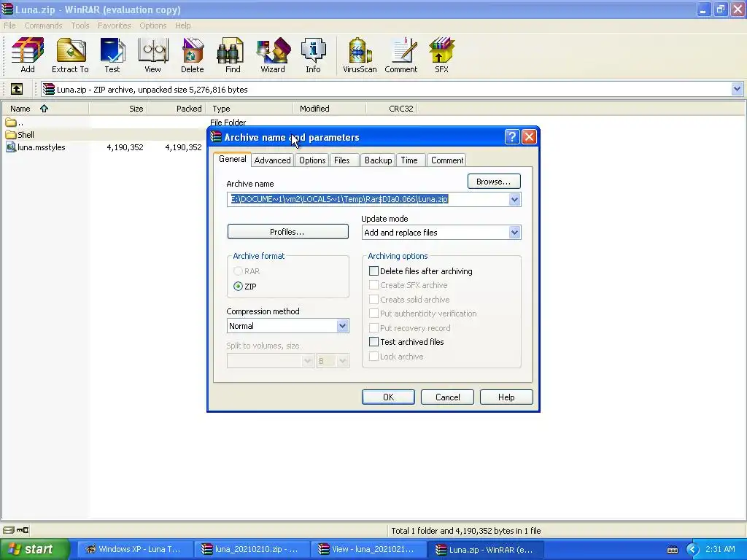Click OK in the archive dialog
Image resolution: width=747 pixels, height=560 pixels.
click(388, 397)
